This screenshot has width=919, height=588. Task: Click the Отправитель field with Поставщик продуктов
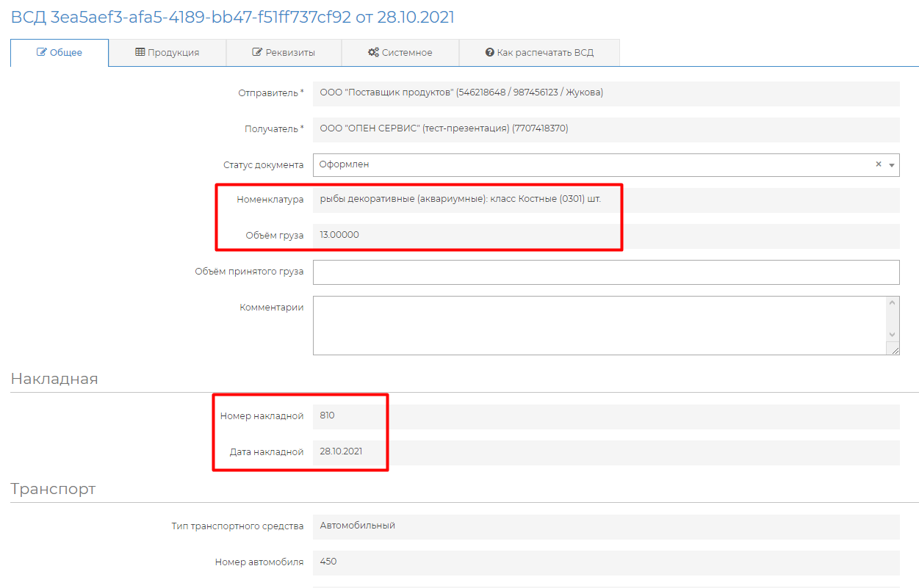click(x=606, y=93)
